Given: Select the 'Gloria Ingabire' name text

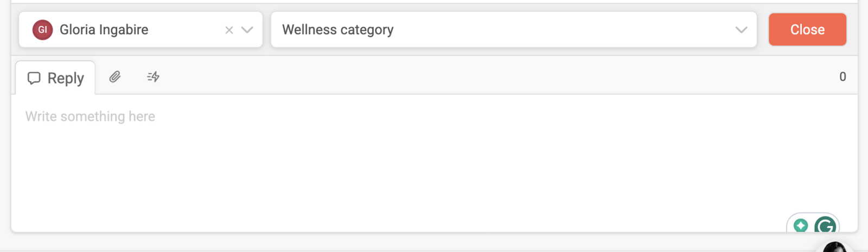Looking at the screenshot, I should [x=104, y=30].
